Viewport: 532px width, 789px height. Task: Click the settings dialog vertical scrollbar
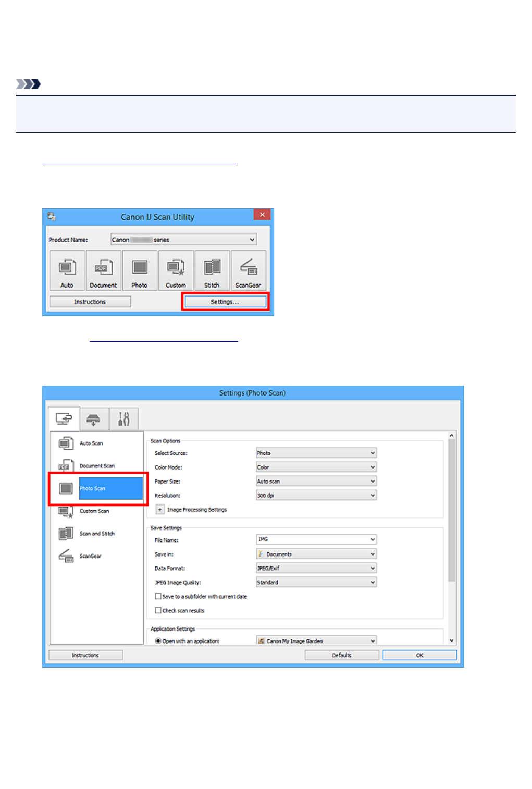[452, 510]
